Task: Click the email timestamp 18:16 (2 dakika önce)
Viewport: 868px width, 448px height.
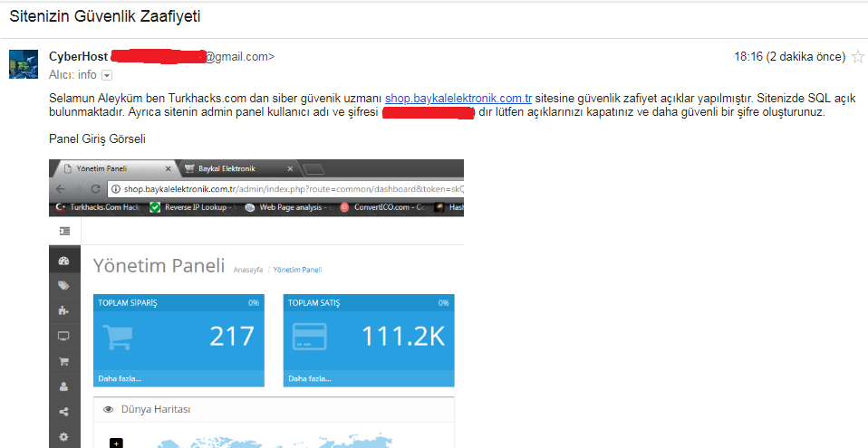Action: tap(789, 56)
